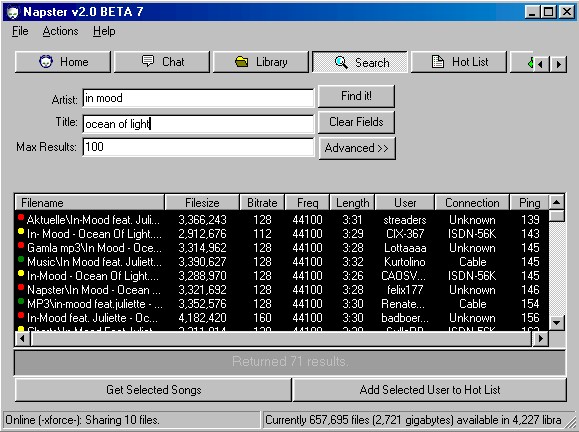Click bitrate 160 cell

point(262,318)
